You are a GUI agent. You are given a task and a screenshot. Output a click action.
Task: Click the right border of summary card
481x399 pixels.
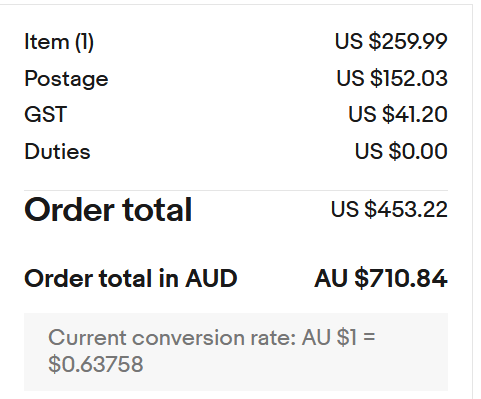click(x=472, y=202)
